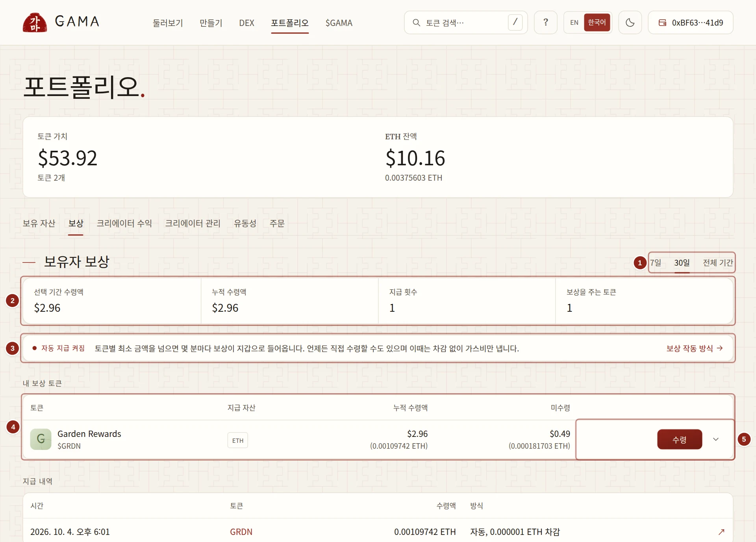The height and width of the screenshot is (542, 756).
Task: Switch language to 한국어
Action: [597, 22]
